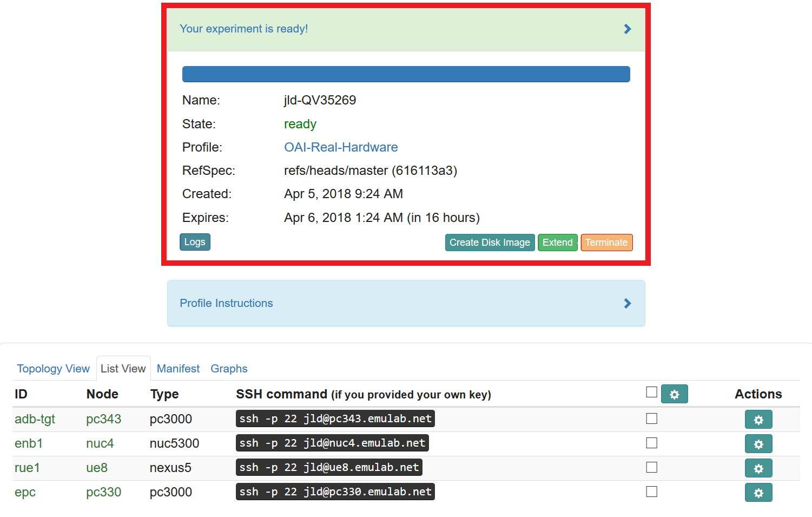Open actions gear for rue1 row
This screenshot has height=517, width=812.
click(758, 468)
